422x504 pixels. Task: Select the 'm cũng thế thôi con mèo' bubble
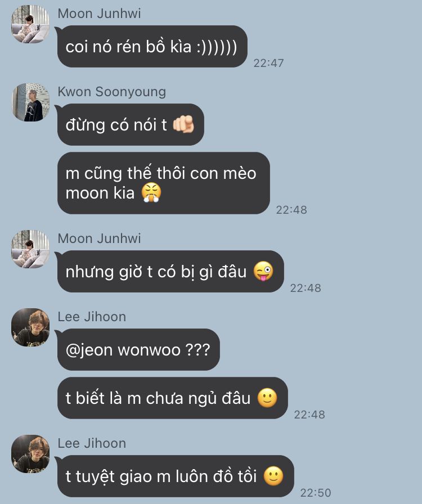(x=163, y=183)
